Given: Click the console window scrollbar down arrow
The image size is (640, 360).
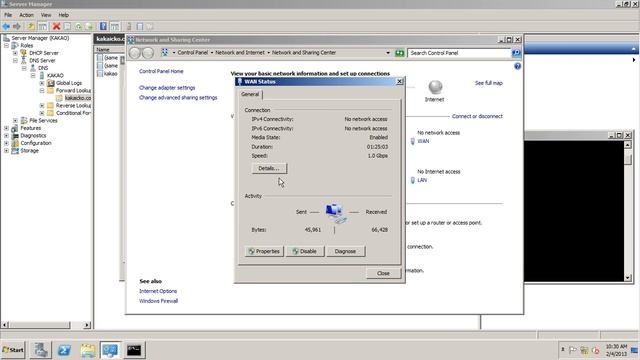Looking at the screenshot, I should [x=628, y=278].
